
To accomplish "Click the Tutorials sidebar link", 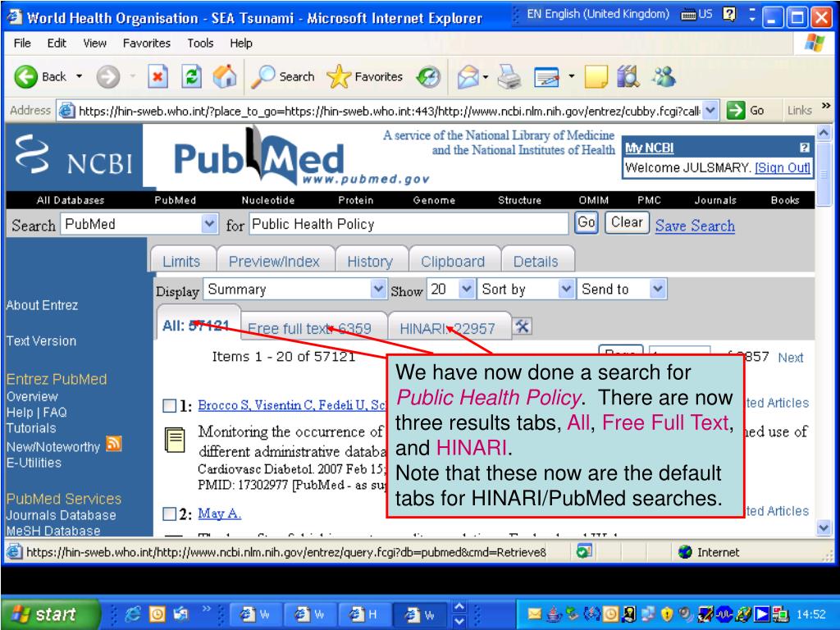I will pyautogui.click(x=31, y=428).
